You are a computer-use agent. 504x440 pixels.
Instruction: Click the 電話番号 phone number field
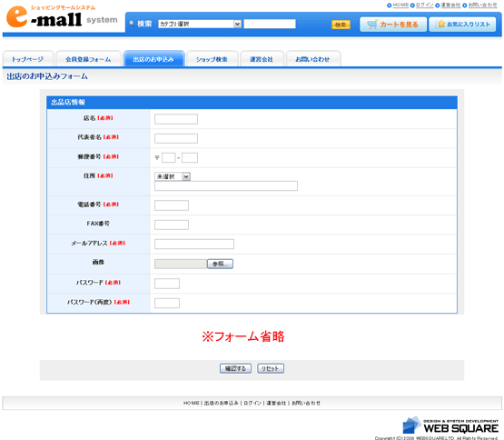pyautogui.click(x=172, y=205)
